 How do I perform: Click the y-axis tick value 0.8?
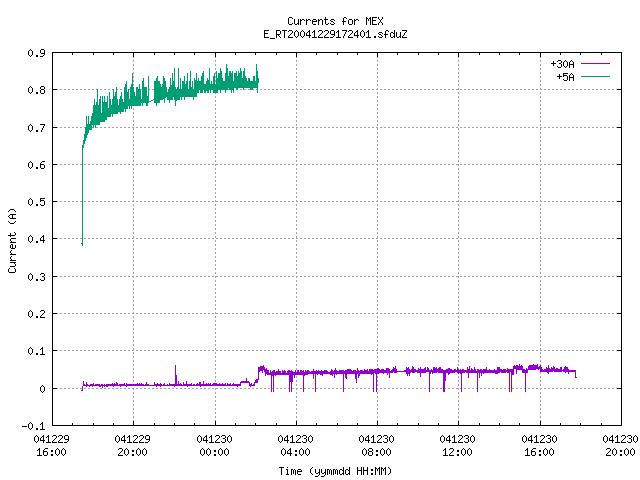[x=36, y=90]
